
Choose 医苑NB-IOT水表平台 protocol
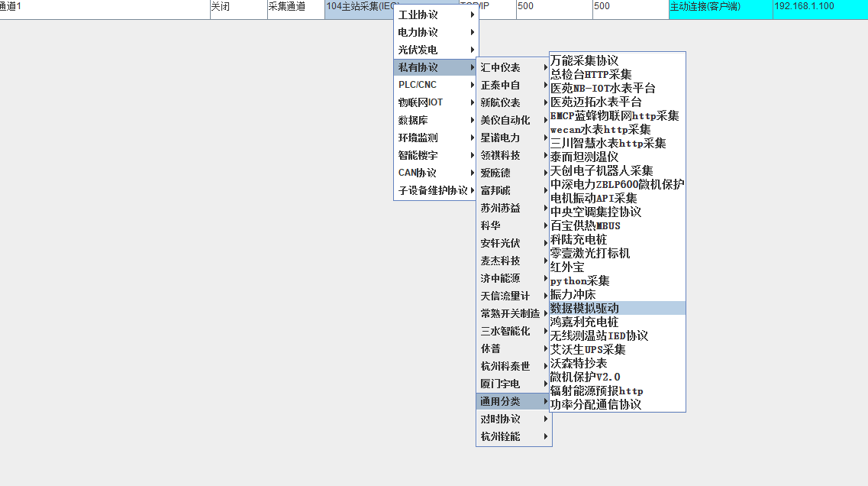[618, 88]
